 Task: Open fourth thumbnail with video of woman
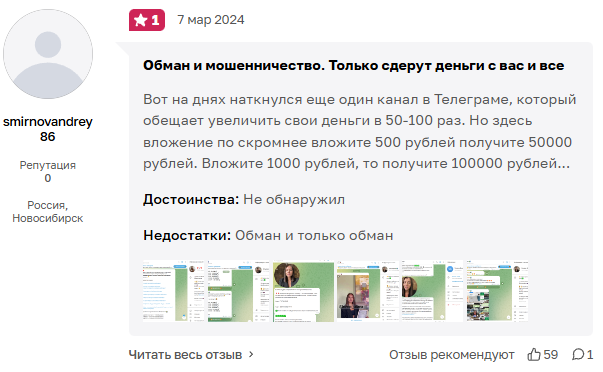368,291
